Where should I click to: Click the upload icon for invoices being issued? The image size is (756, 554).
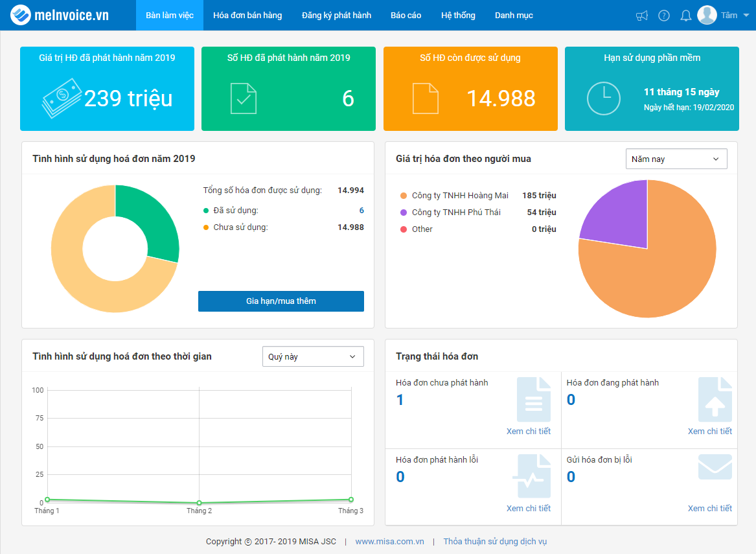point(715,400)
